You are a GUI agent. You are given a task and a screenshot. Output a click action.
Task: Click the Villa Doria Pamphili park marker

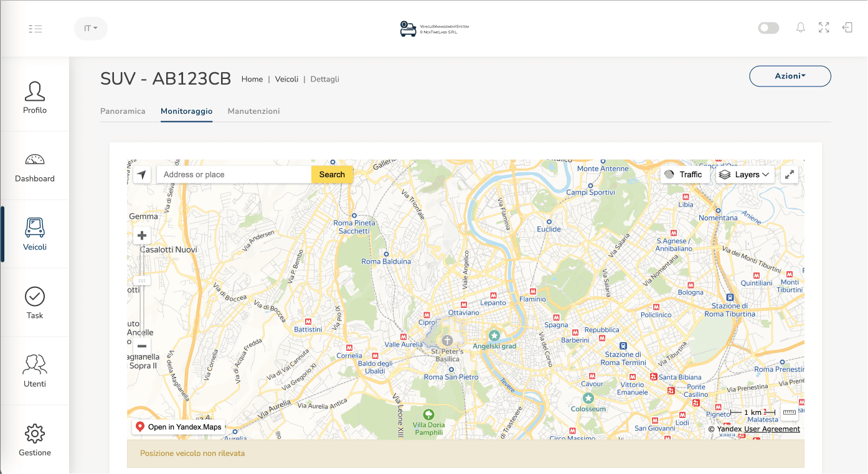[428, 414]
